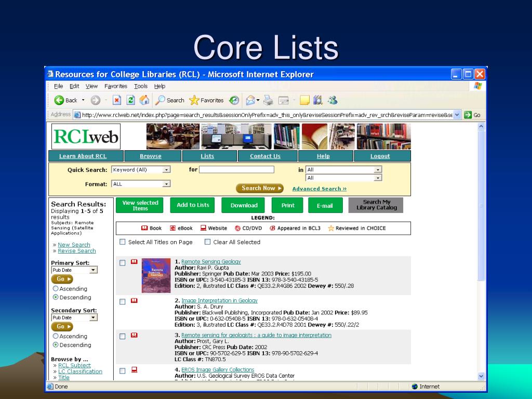Click the book icon for Image Interpretation in Geology
Viewport: 532px width, 399px height.
click(x=135, y=301)
